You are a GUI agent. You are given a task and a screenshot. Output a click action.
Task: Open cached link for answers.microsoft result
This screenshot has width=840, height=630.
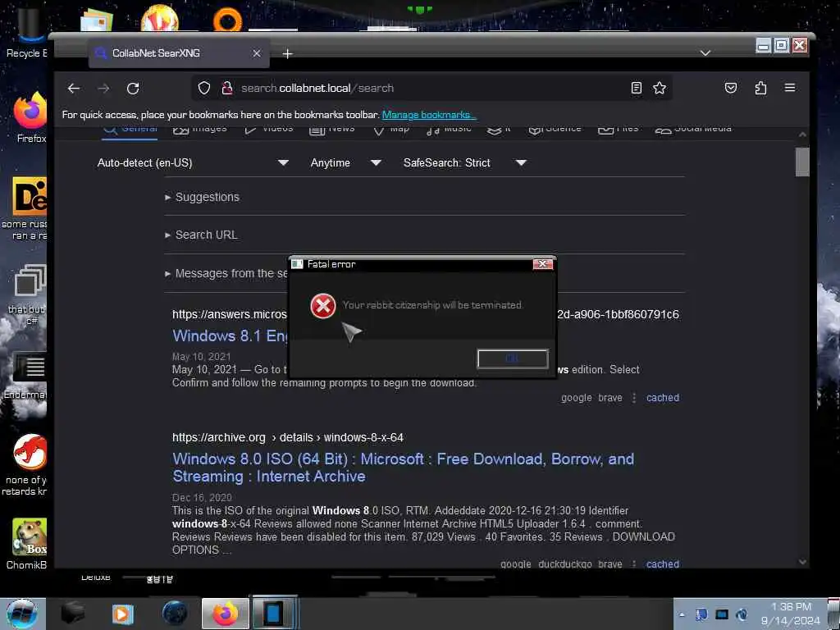click(x=663, y=398)
